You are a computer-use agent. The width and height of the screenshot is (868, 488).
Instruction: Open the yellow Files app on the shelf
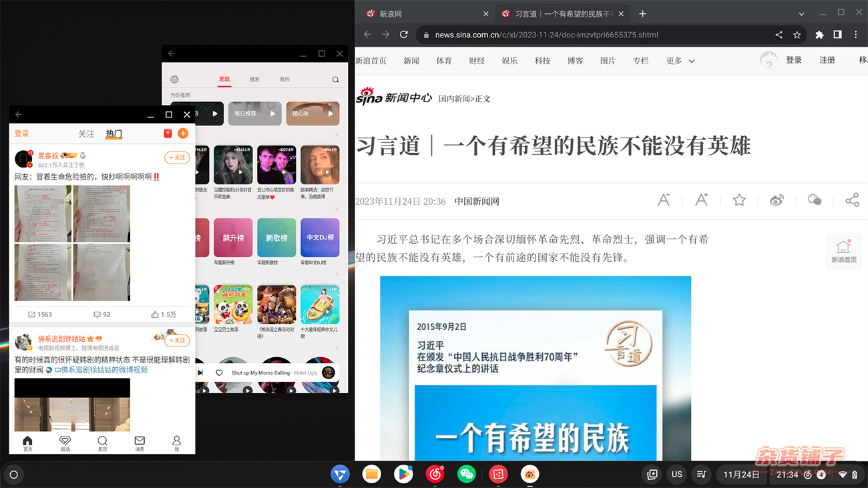pyautogui.click(x=372, y=474)
